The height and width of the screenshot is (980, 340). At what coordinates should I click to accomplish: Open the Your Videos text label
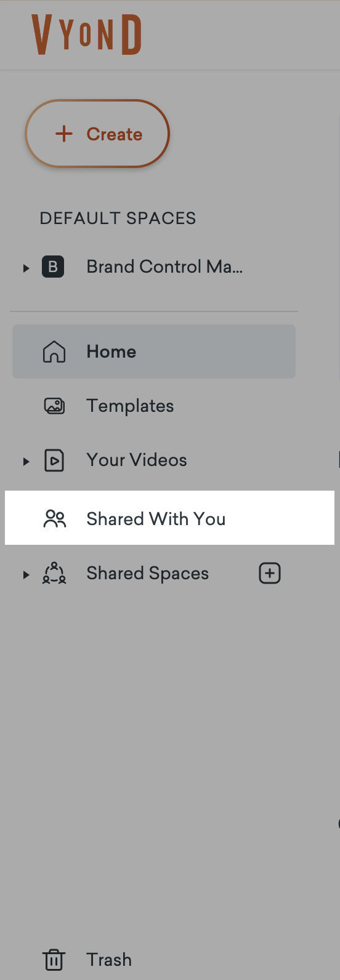click(137, 460)
